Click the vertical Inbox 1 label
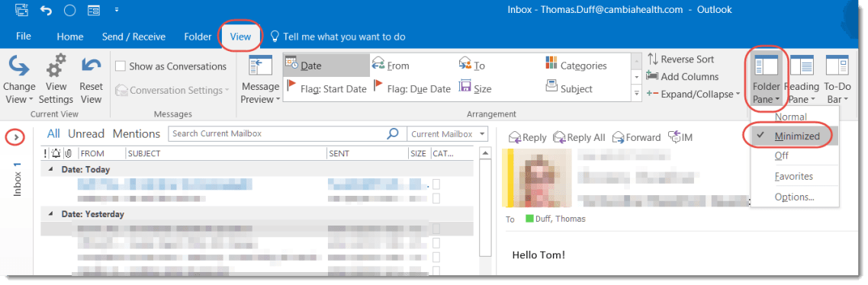This screenshot has width=868, height=285. pos(17,180)
